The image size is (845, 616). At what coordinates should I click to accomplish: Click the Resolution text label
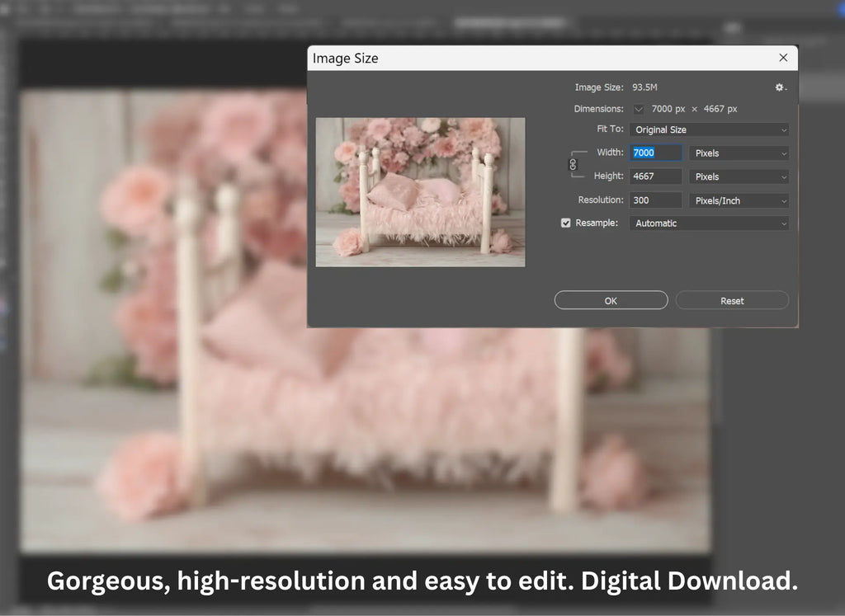pos(601,200)
